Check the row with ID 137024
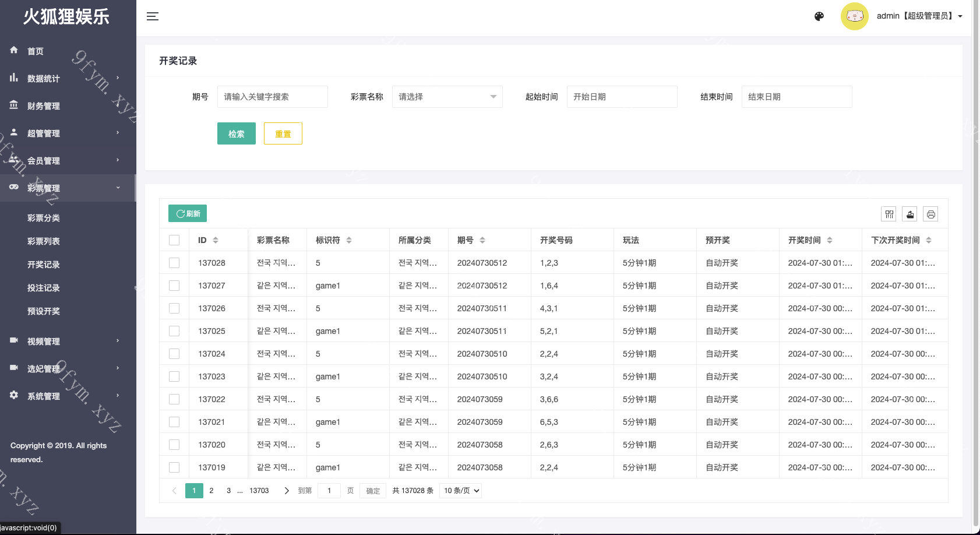980x535 pixels. coord(174,354)
